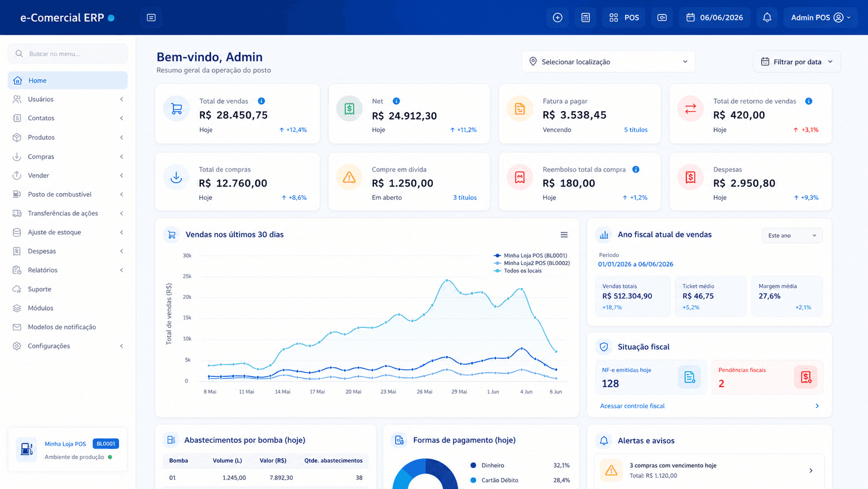Click the Despesas card receipt icon
Image resolution: width=868 pixels, height=489 pixels.
[690, 177]
